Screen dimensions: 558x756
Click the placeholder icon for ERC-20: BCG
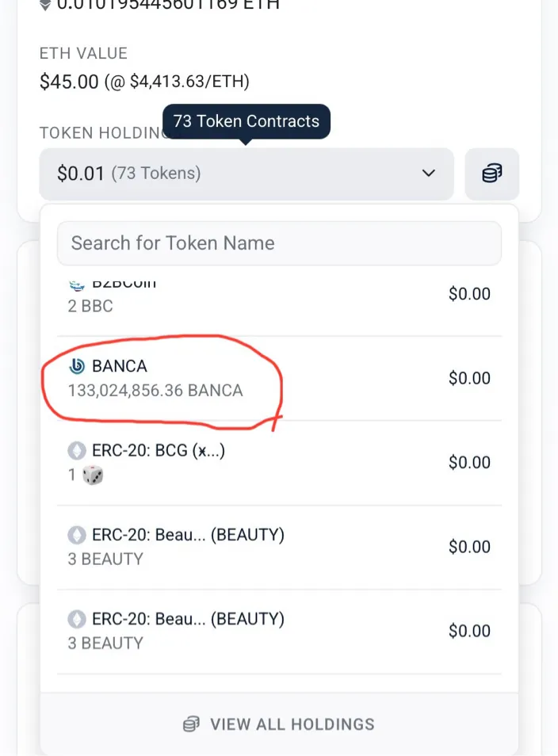(x=77, y=451)
